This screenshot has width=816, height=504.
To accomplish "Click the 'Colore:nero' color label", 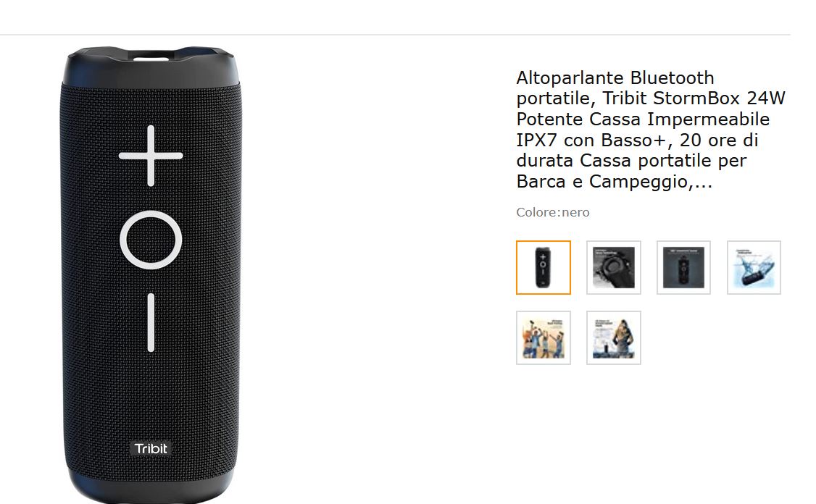I will [553, 212].
